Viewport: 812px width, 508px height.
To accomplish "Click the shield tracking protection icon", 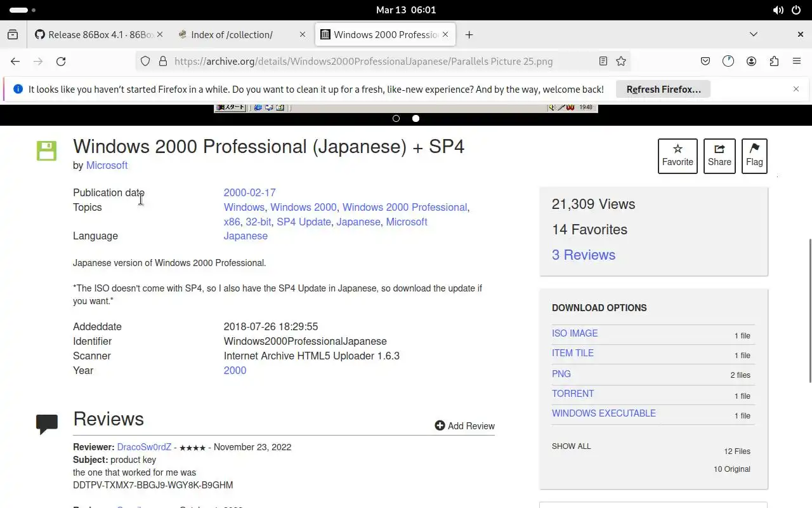I will click(x=145, y=61).
